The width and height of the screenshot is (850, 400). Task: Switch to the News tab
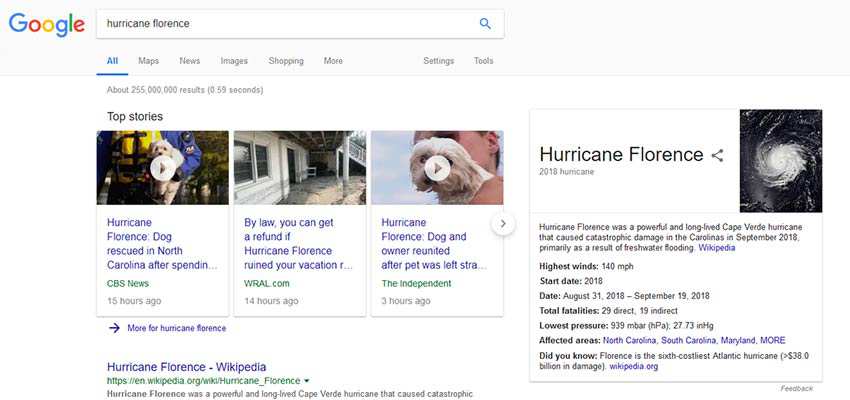(190, 61)
